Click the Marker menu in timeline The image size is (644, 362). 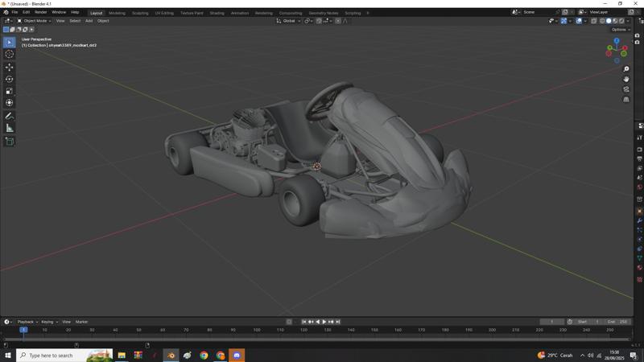[x=81, y=322]
